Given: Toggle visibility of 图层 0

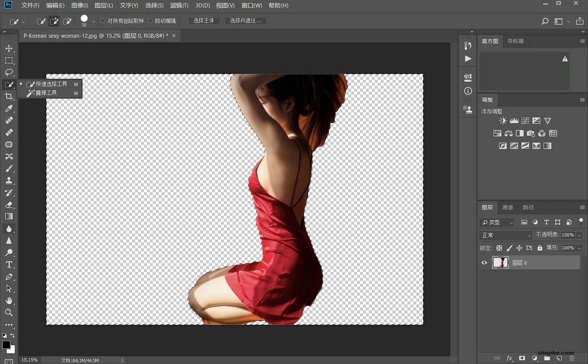Looking at the screenshot, I should coord(484,263).
